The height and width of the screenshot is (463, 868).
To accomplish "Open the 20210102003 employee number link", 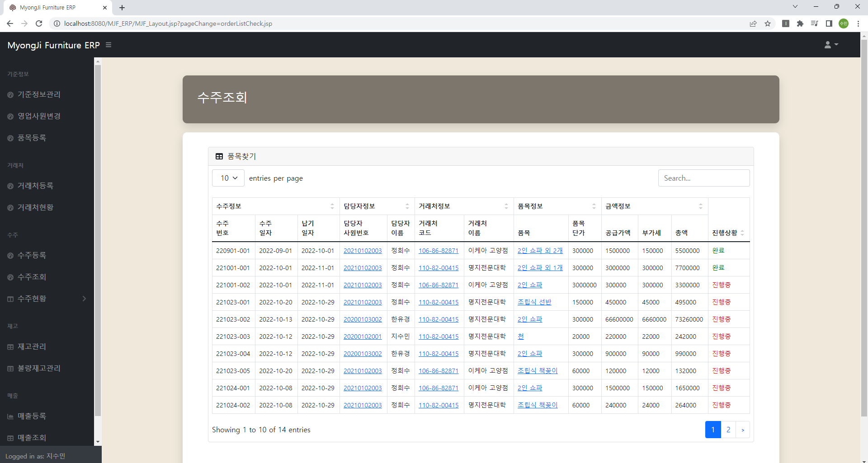I will point(363,250).
